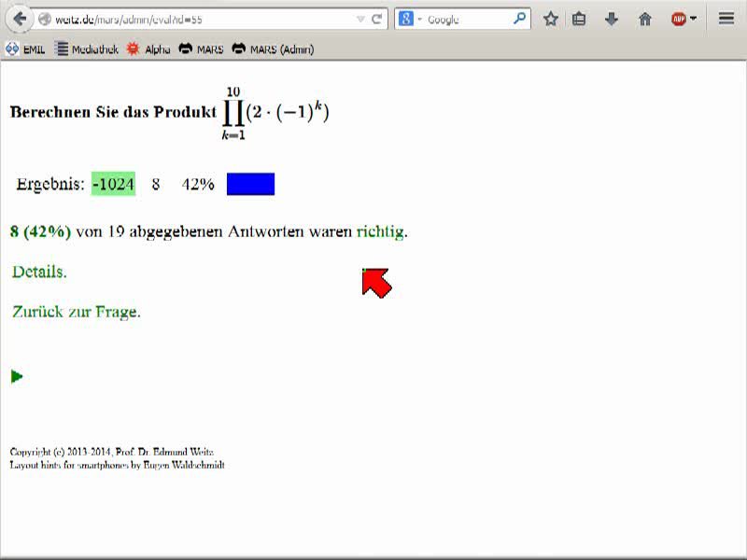Image resolution: width=747 pixels, height=560 pixels.
Task: Open the hamburger menu icon
Action: [x=726, y=19]
